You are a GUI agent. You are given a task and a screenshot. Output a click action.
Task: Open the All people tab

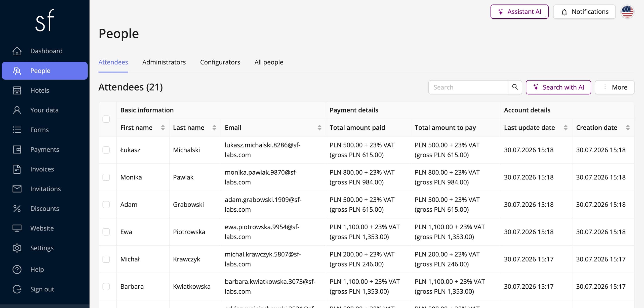click(x=269, y=62)
